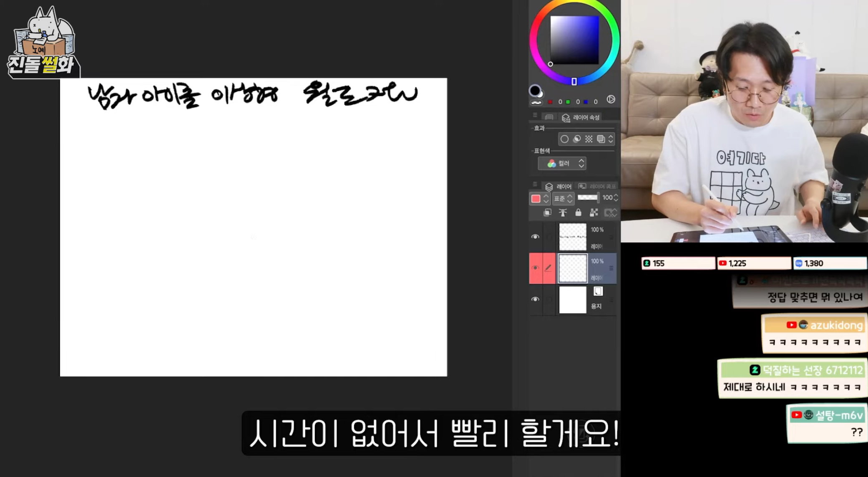
Task: Open the layer panel hamburger menu
Action: click(x=535, y=184)
